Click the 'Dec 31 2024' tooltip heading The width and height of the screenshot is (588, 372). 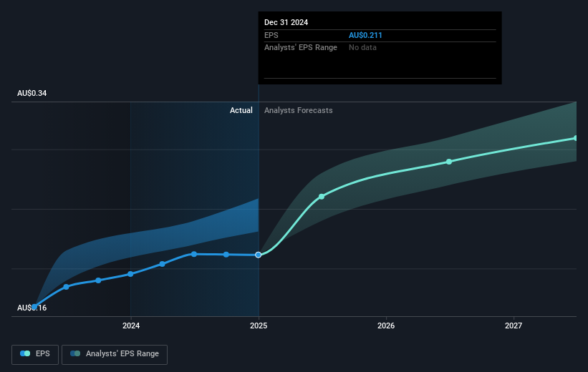[286, 22]
